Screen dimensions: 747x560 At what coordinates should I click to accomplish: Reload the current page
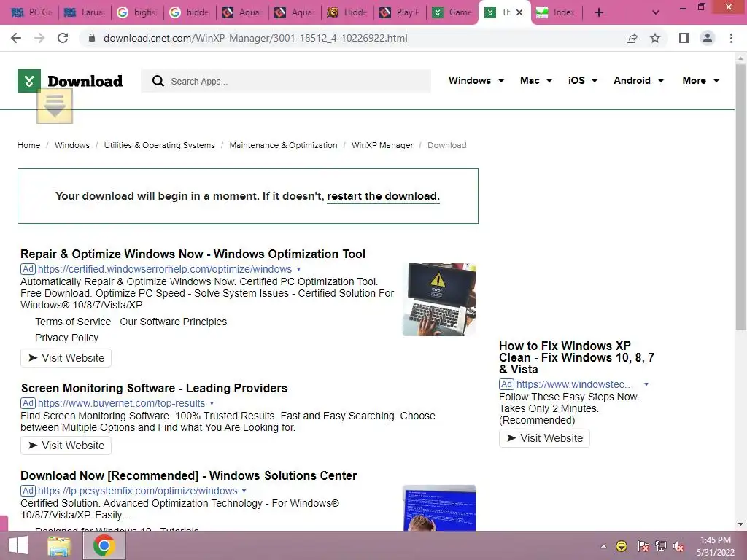(x=63, y=38)
